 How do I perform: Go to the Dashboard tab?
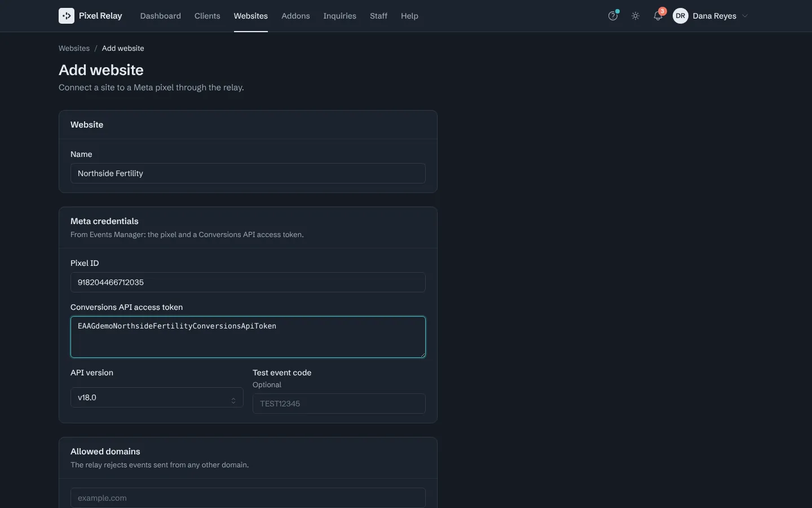coord(161,16)
